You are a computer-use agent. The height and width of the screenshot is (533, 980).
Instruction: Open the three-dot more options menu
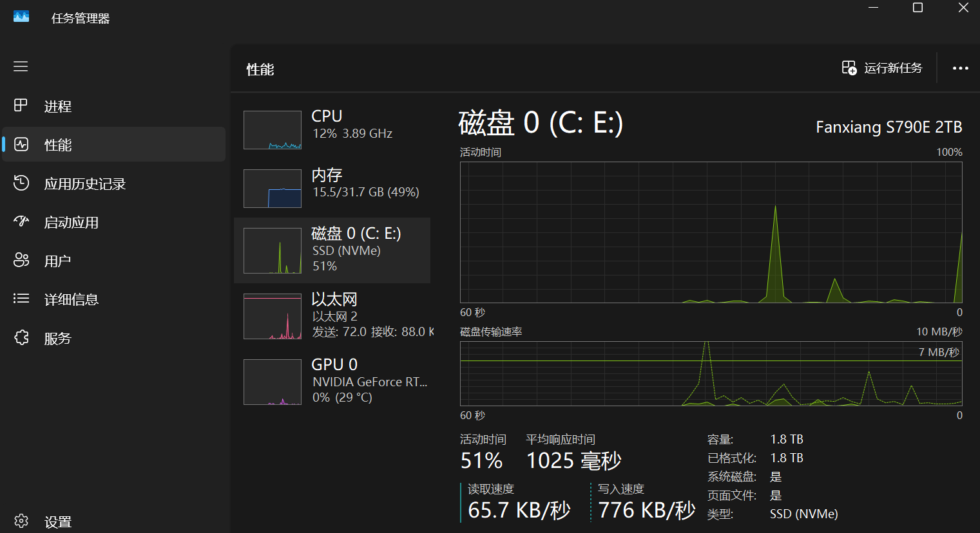pos(960,68)
